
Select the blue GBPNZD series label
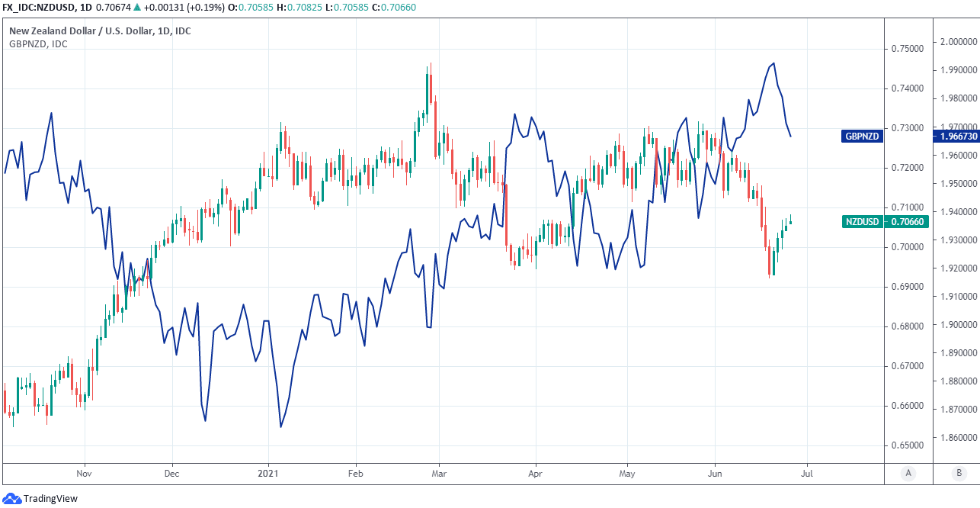(x=861, y=137)
